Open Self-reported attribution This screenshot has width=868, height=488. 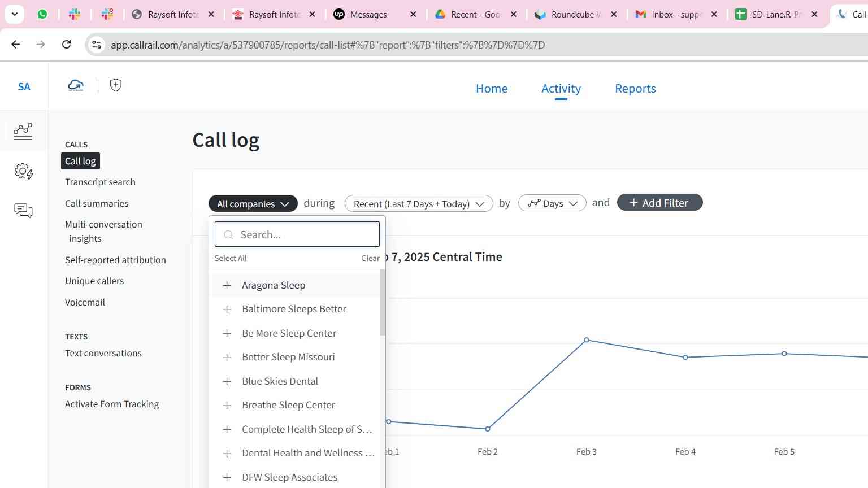click(x=115, y=260)
